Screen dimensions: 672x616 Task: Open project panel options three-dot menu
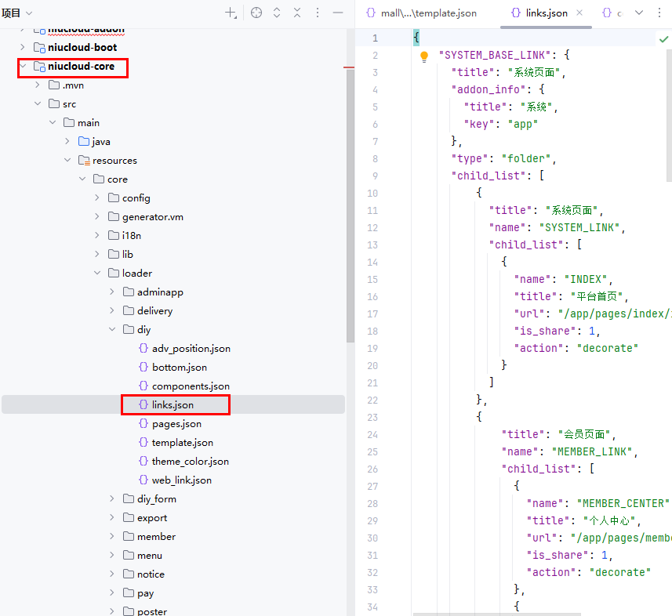pos(318,13)
